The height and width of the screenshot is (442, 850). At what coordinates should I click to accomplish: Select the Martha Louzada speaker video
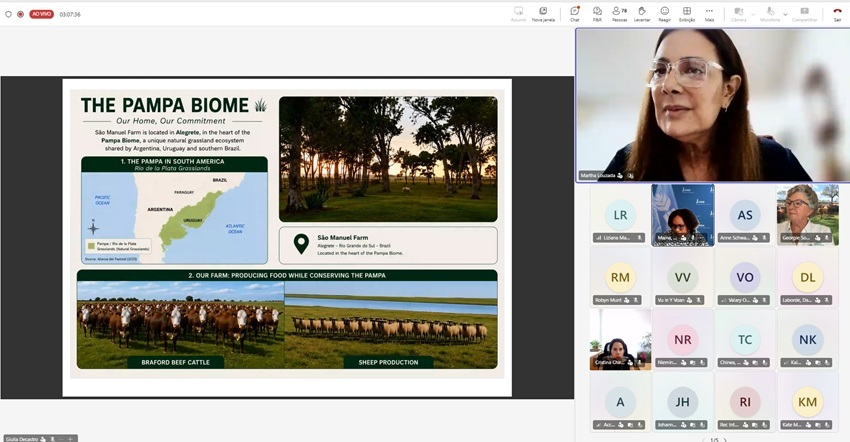point(712,105)
